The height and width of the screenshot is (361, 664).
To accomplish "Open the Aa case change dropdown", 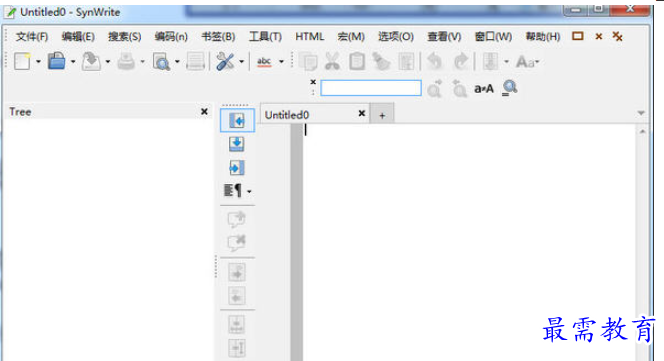I will tap(527, 62).
